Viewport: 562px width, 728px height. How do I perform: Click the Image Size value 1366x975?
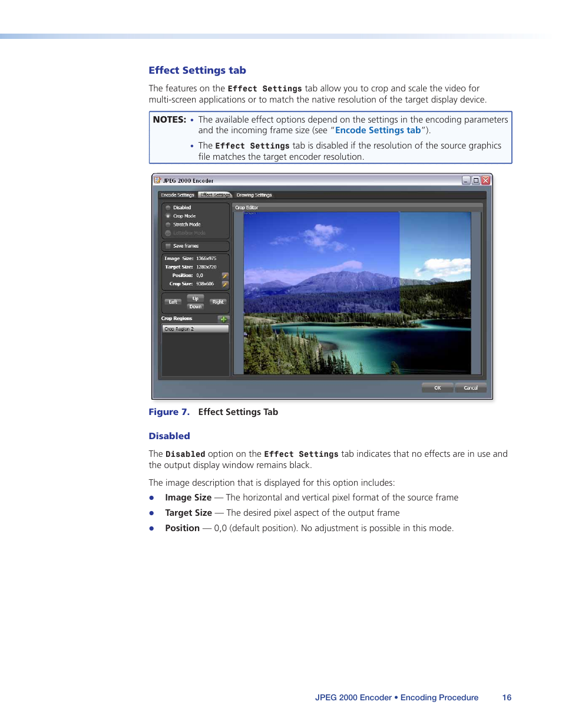pyautogui.click(x=206, y=258)
